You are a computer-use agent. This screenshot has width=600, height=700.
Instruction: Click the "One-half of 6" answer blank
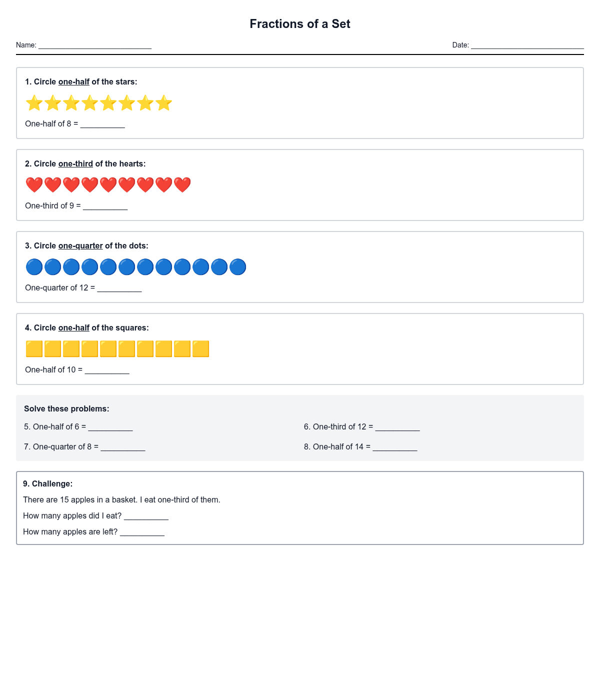tap(110, 427)
